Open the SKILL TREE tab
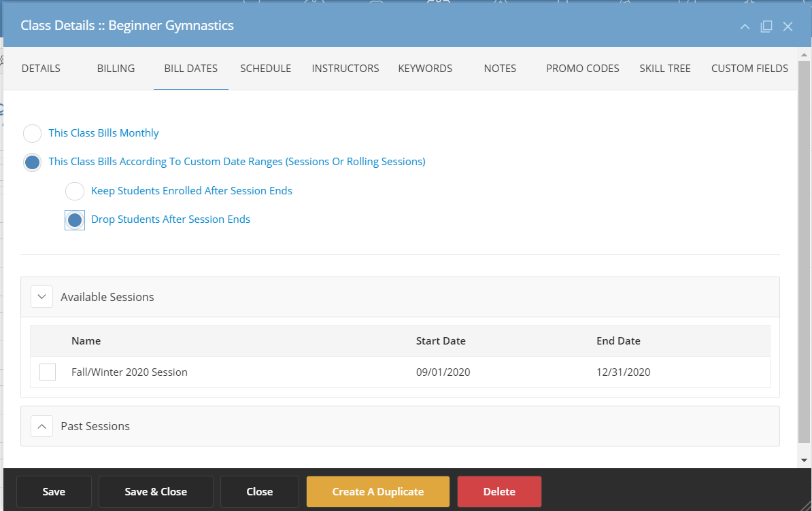The height and width of the screenshot is (511, 812). pyautogui.click(x=665, y=68)
